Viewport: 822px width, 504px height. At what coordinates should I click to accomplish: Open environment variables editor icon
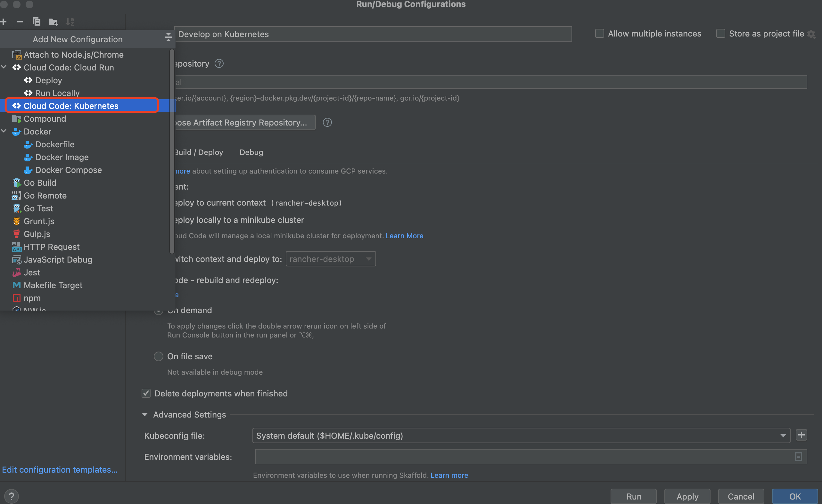[798, 456]
